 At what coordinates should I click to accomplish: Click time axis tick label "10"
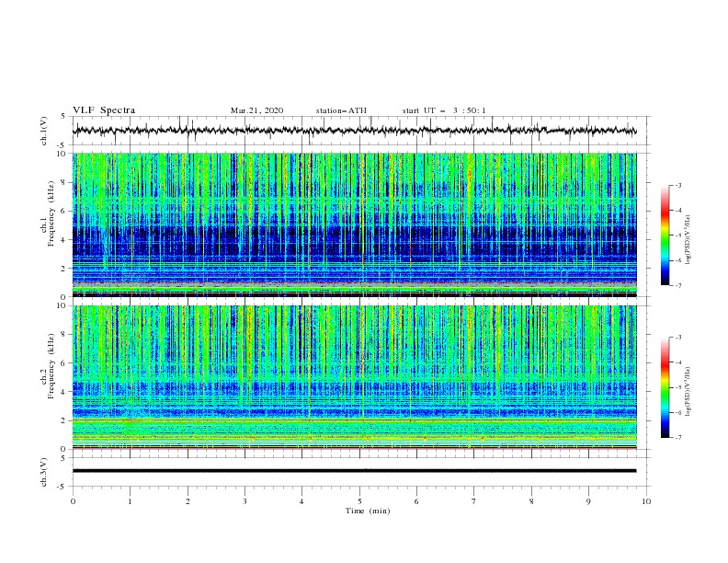click(646, 501)
